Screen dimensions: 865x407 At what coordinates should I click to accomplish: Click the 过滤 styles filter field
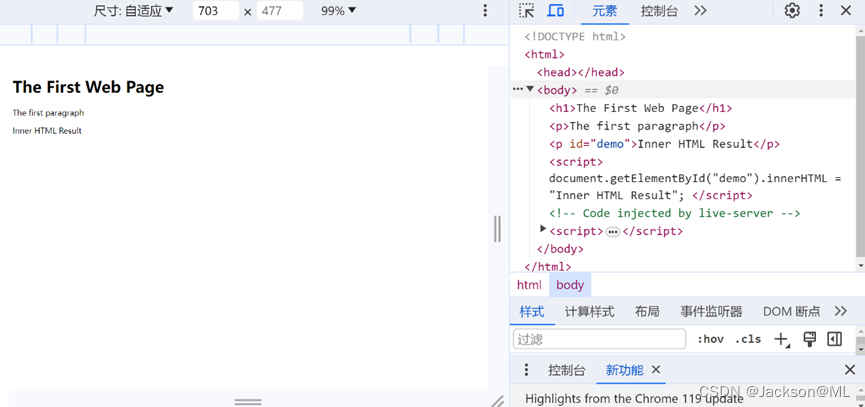coord(599,339)
